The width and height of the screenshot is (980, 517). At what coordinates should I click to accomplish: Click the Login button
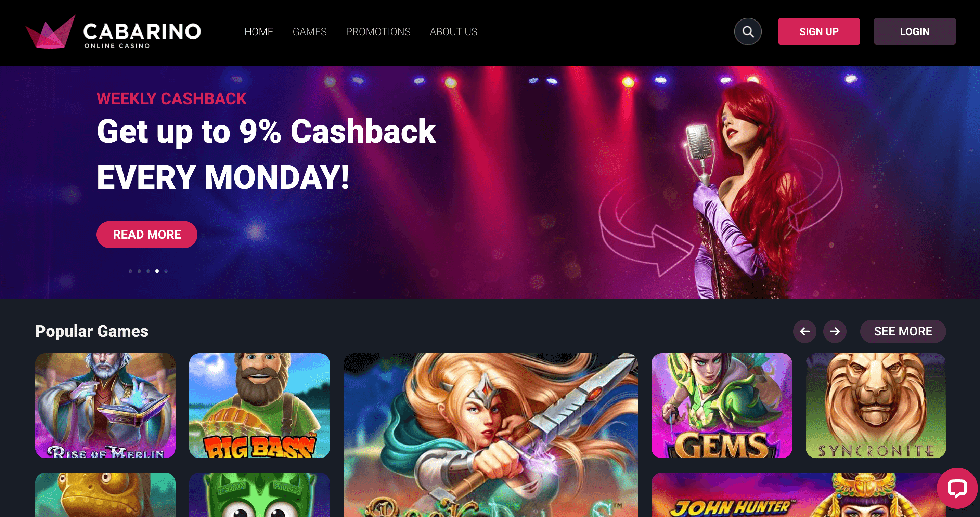pos(915,31)
